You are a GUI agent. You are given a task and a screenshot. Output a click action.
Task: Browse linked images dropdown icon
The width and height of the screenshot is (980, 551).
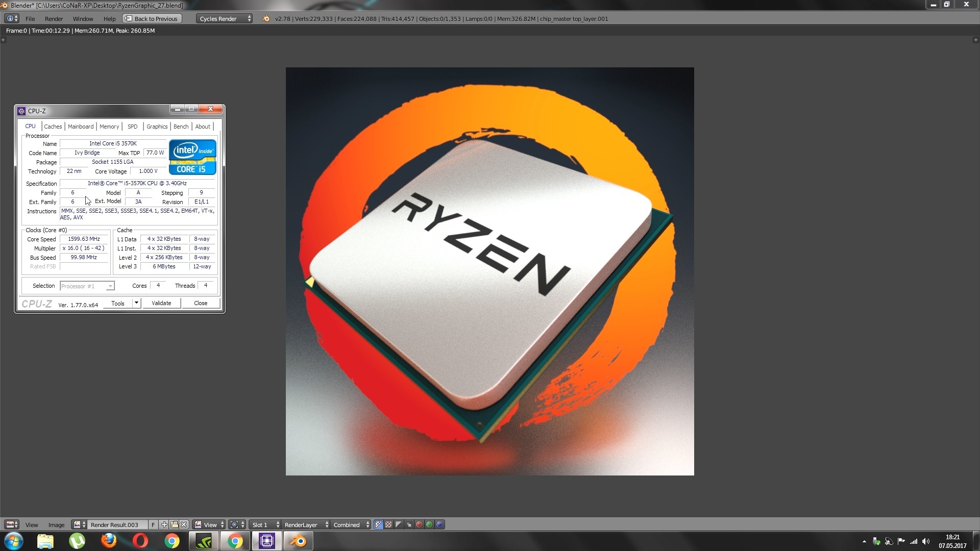click(79, 524)
